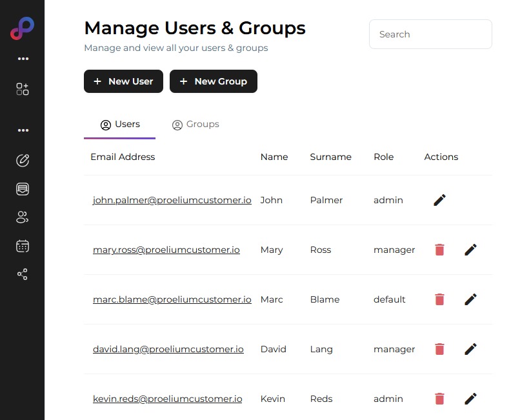Open the users icon in sidebar

[23, 217]
